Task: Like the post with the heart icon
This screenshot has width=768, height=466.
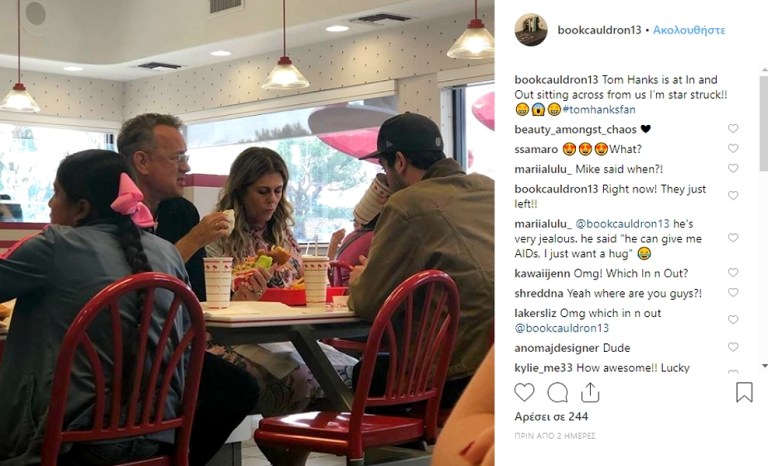Action: point(524,392)
